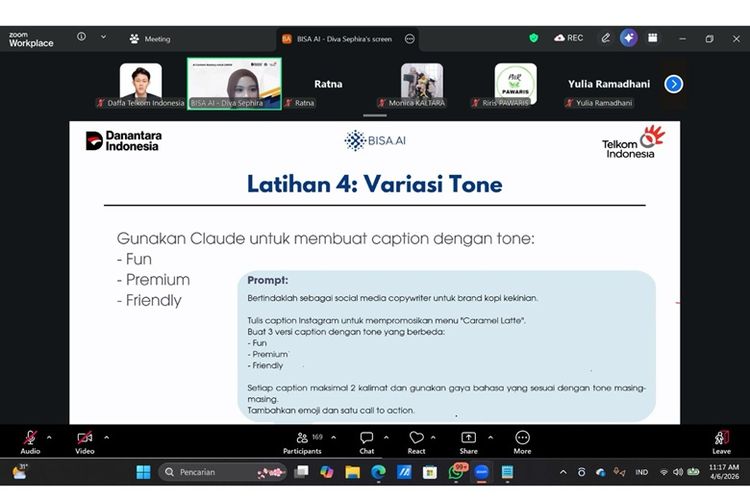Click the green encryption shield icon

[x=534, y=38]
